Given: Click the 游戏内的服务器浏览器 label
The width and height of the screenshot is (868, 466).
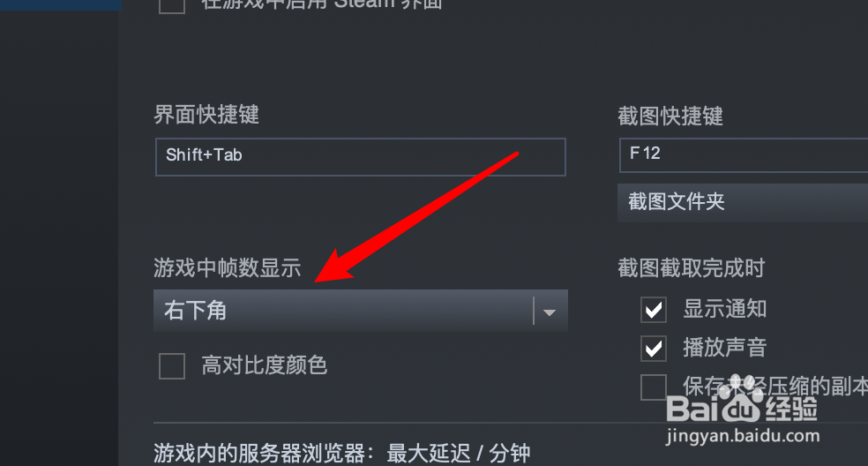Looking at the screenshot, I should 259,454.
